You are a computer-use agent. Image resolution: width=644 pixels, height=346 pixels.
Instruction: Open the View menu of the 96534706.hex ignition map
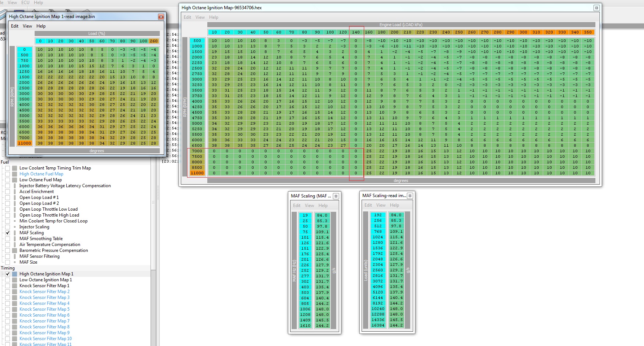tap(200, 17)
